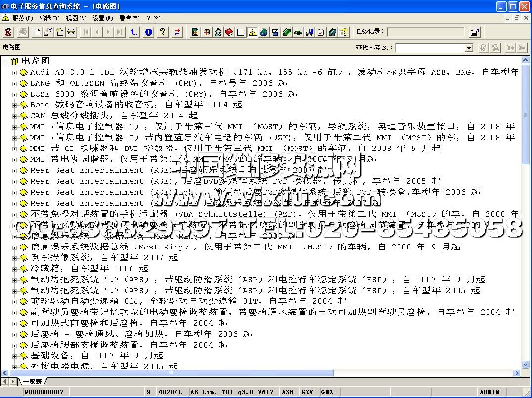
Task: Click the blue and white square icon
Action: click(x=275, y=32)
